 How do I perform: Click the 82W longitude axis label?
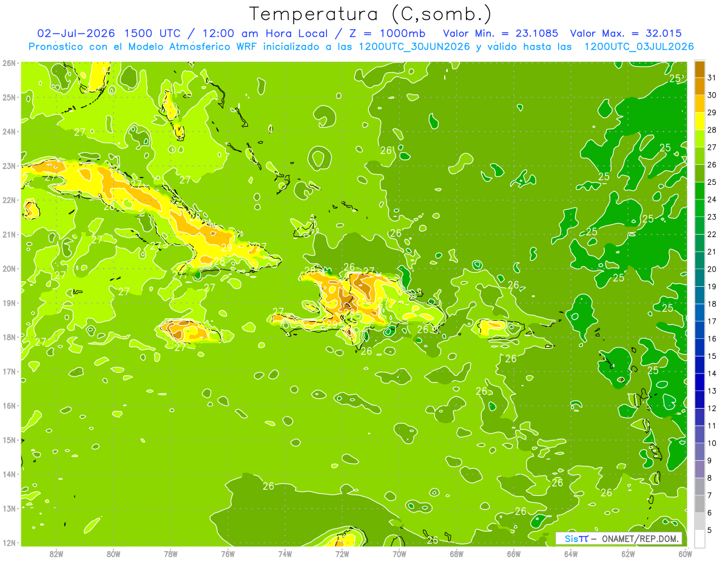click(x=56, y=554)
